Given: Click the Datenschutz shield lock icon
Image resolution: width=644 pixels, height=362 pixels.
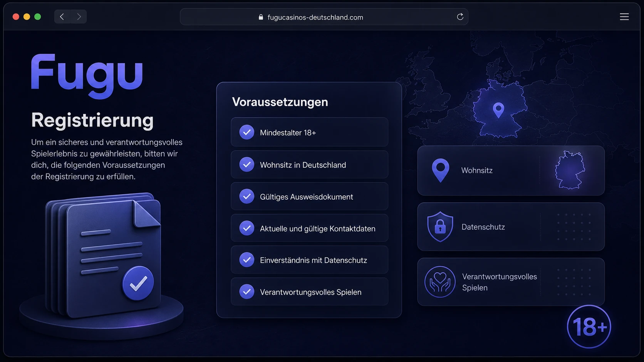Looking at the screenshot, I should pyautogui.click(x=440, y=227).
